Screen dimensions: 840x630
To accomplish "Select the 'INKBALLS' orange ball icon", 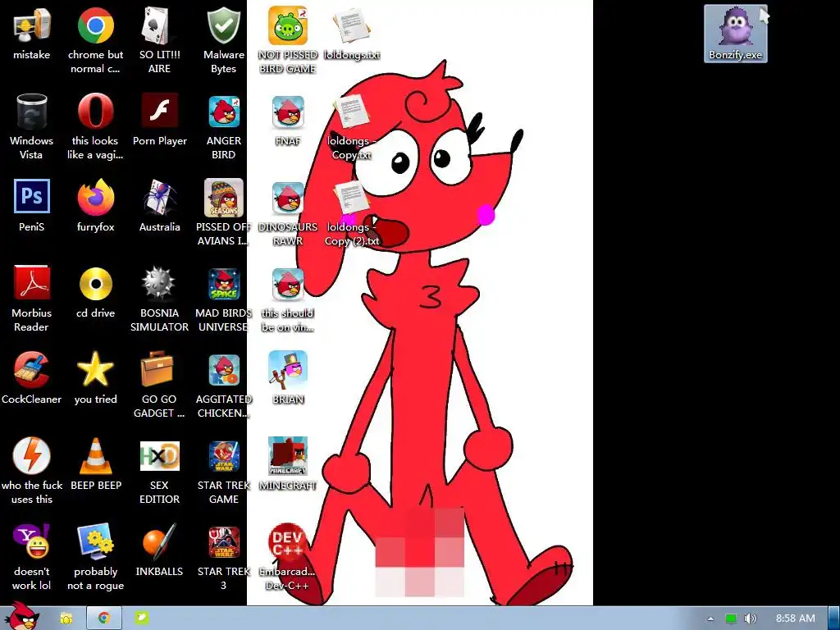I will (159, 550).
